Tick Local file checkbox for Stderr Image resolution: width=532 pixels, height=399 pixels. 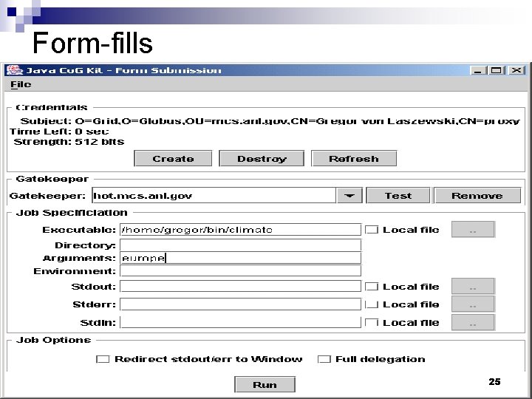tap(372, 304)
